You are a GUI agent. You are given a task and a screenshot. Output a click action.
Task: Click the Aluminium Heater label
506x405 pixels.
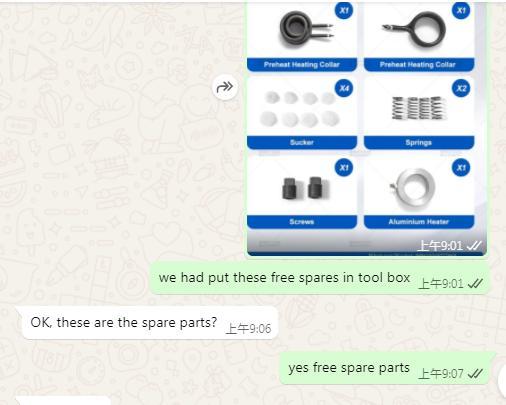coord(419,222)
